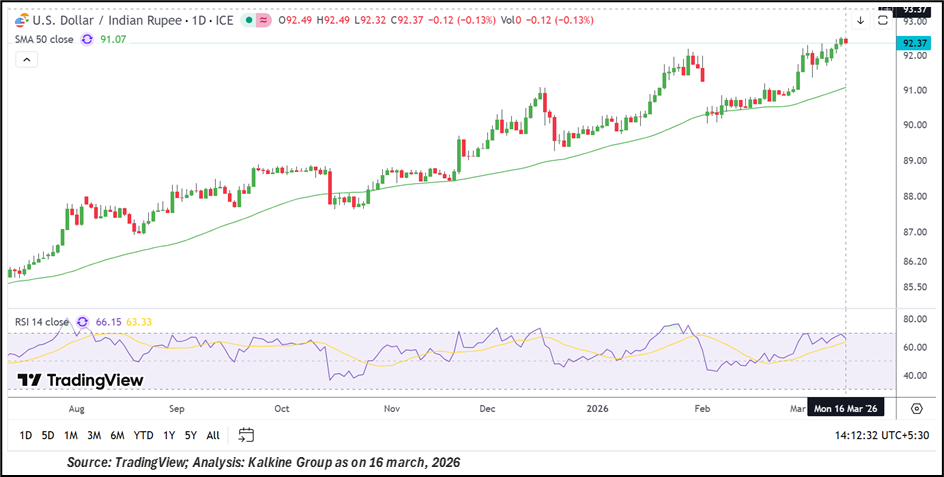
Task: Open chart settings gear icon
Action: [916, 408]
